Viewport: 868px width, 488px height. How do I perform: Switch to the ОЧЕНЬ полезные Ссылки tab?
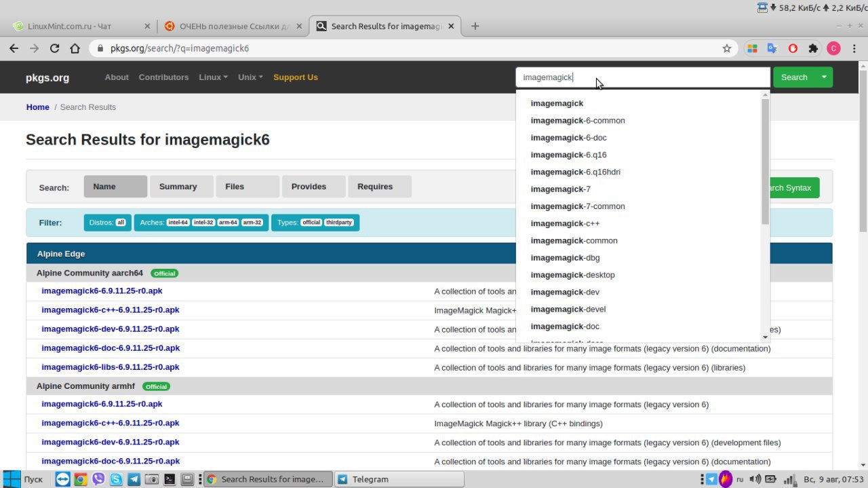click(233, 26)
